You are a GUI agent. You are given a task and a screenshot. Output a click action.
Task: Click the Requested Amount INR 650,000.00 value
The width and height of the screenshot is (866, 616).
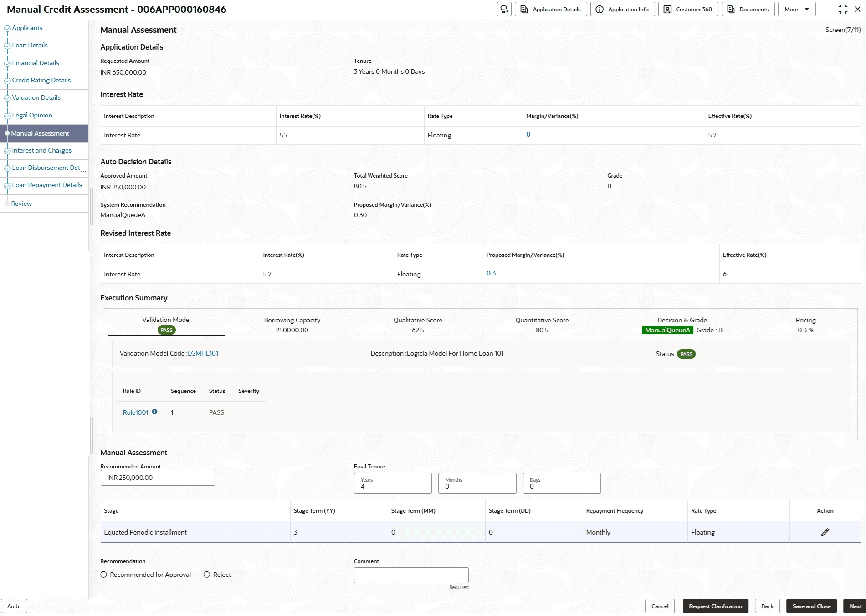123,72
